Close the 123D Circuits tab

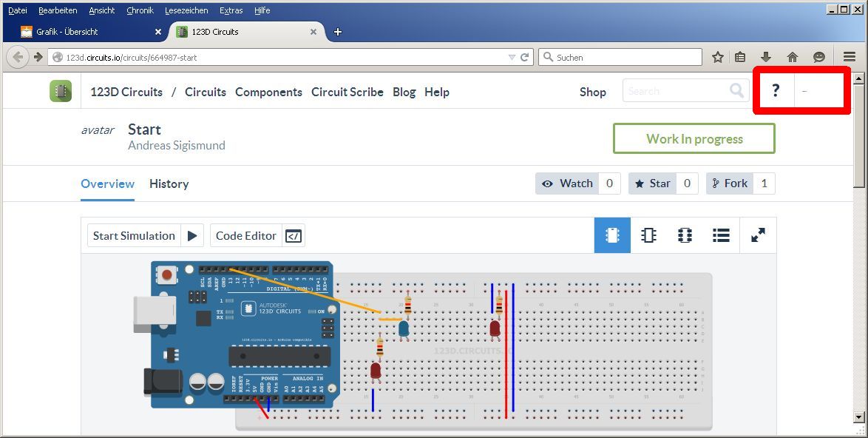pos(313,32)
